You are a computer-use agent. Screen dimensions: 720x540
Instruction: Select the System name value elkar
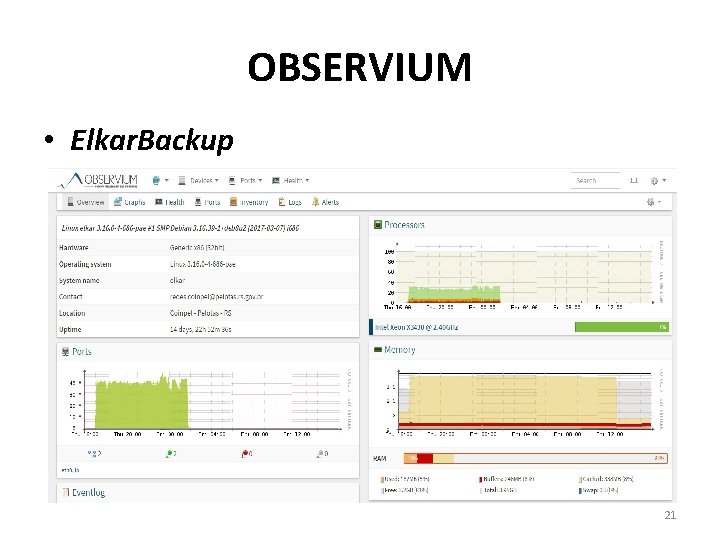tap(177, 281)
